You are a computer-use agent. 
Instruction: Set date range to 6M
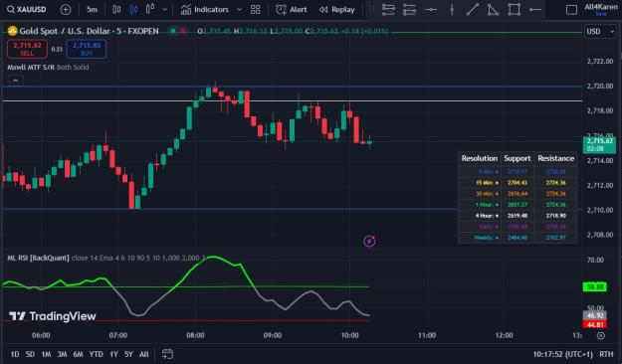[x=79, y=354]
